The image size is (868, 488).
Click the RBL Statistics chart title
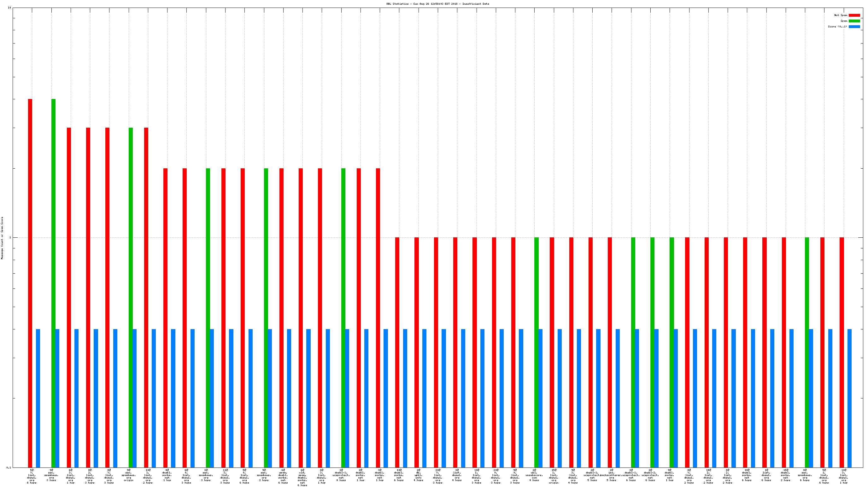click(x=437, y=4)
